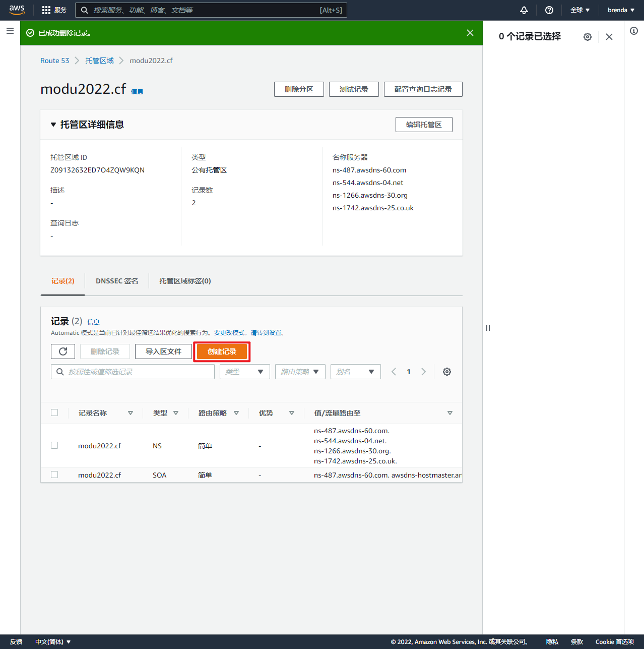Open the help question mark icon
Image resolution: width=644 pixels, height=649 pixels.
click(549, 10)
